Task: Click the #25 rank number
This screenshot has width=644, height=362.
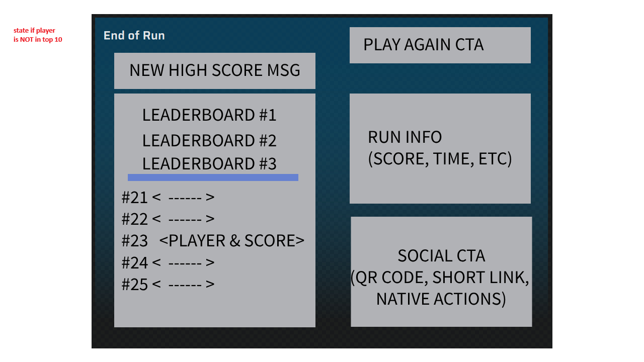Action: (x=134, y=285)
